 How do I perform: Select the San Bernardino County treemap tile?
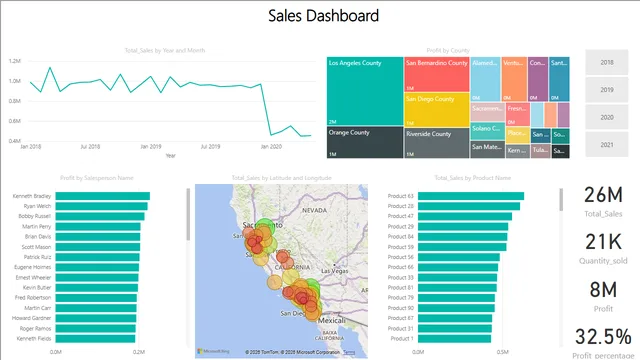click(437, 74)
